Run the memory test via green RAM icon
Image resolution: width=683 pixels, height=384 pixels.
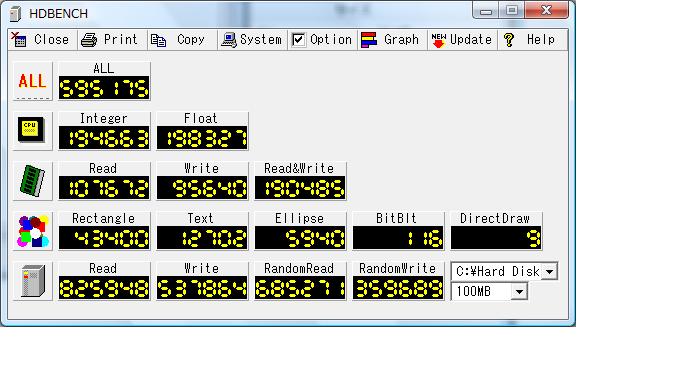(33, 181)
